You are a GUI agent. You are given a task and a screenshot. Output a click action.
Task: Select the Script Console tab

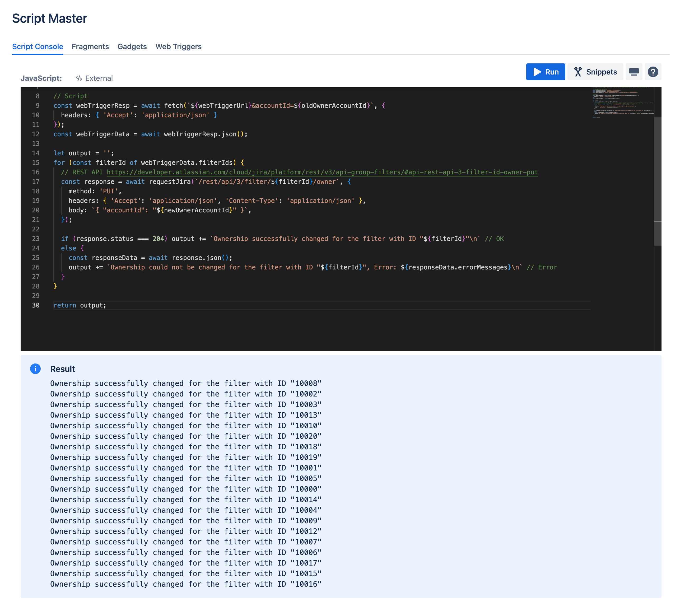pyautogui.click(x=38, y=46)
